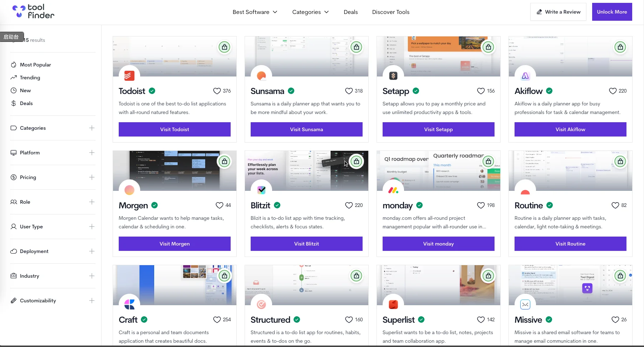Click the Craft app logo icon
Screen dimensions: 644x347
point(129,304)
